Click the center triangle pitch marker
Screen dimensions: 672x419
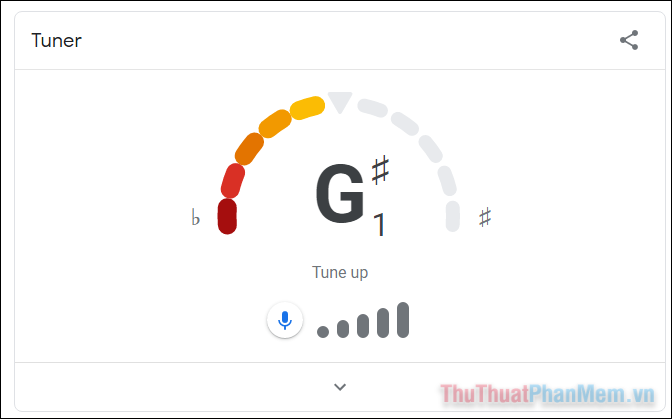340,102
